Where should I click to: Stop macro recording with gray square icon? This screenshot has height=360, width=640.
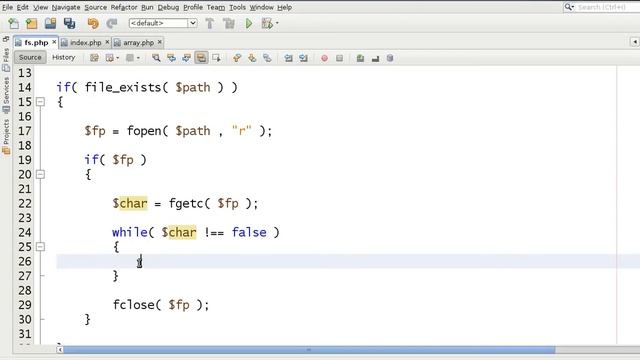click(339, 58)
